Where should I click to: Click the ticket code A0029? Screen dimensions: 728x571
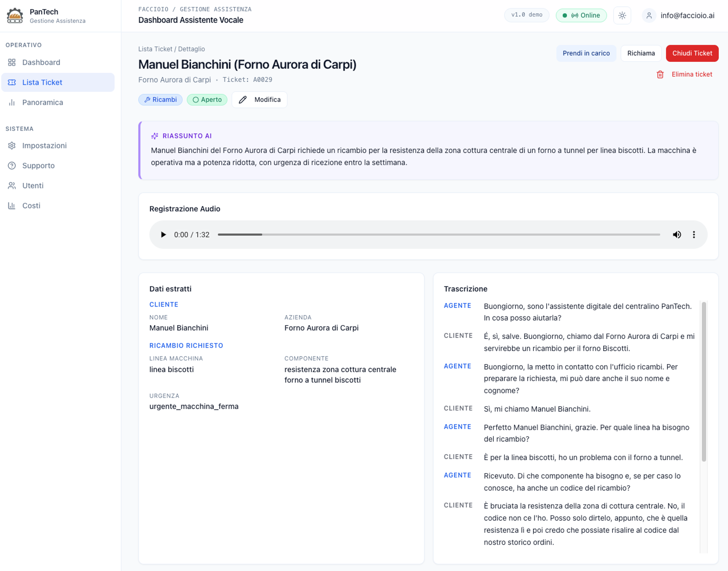click(x=262, y=80)
